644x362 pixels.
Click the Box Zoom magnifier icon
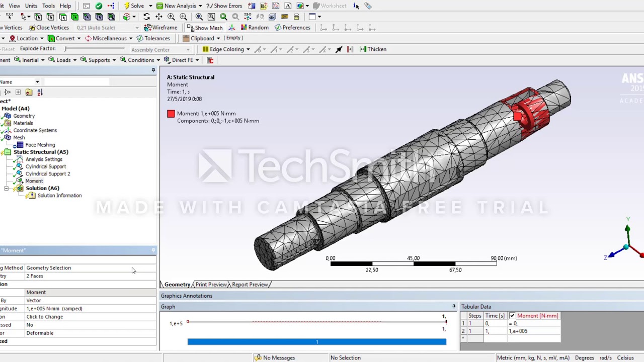[x=211, y=17]
